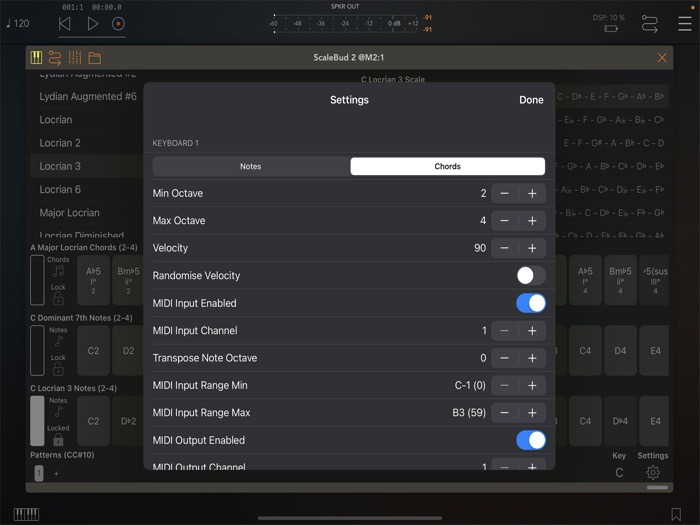Image resolution: width=700 pixels, height=525 pixels.
Task: Play the D4 note pad
Action: coord(620,350)
